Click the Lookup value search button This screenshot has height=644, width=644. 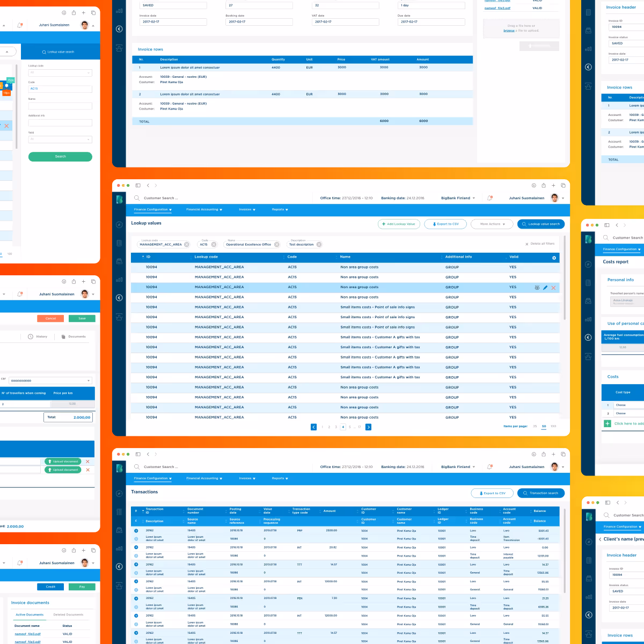tap(541, 224)
